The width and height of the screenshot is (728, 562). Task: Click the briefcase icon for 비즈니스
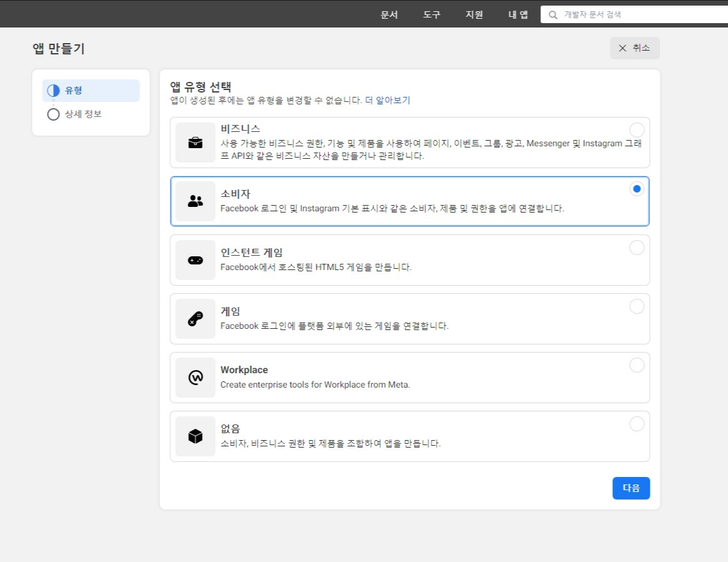196,143
